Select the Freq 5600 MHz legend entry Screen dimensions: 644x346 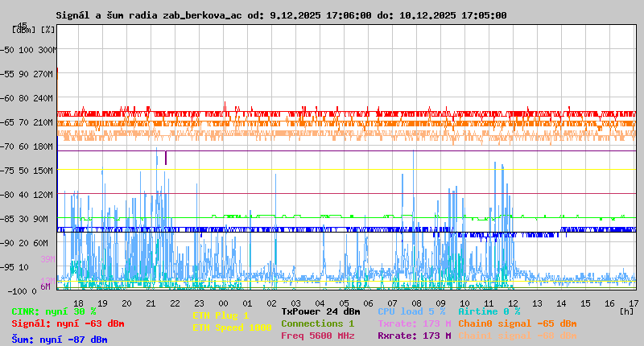pyautogui.click(x=317, y=336)
